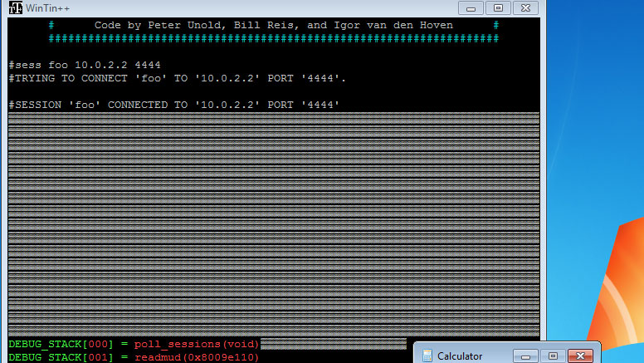The image size is (644, 363).
Task: Click the DEBUG_STACK[000] poll_sessions line
Action: pyautogui.click(x=134, y=344)
